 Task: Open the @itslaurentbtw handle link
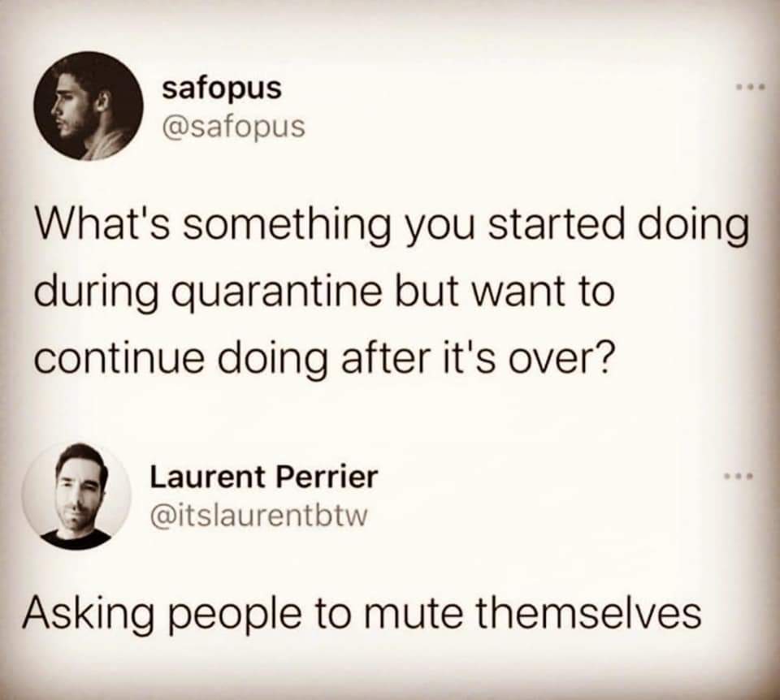259,516
